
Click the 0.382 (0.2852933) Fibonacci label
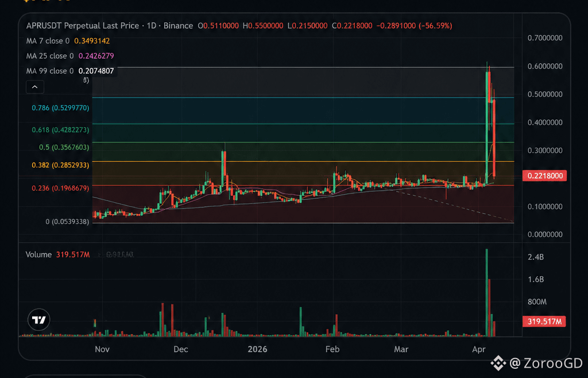[60, 165]
